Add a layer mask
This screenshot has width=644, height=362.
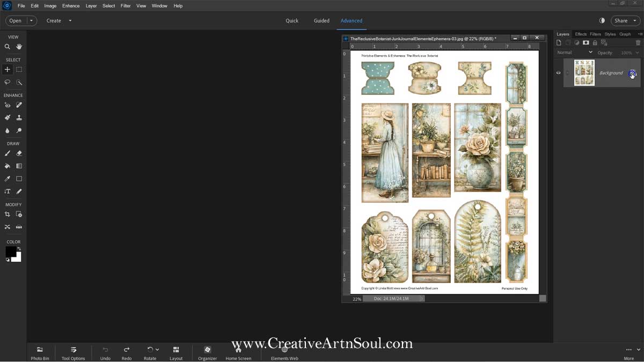pyautogui.click(x=586, y=43)
